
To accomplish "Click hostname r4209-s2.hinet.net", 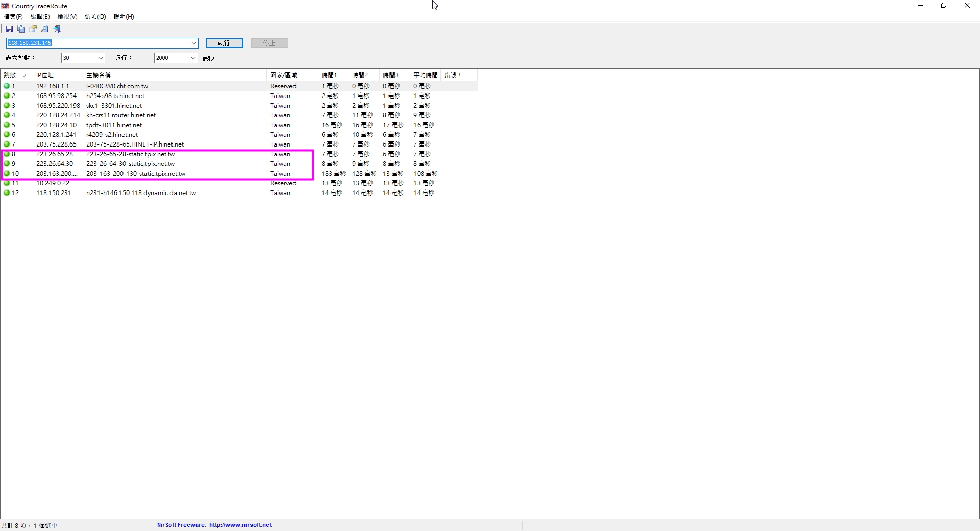I will (x=112, y=135).
